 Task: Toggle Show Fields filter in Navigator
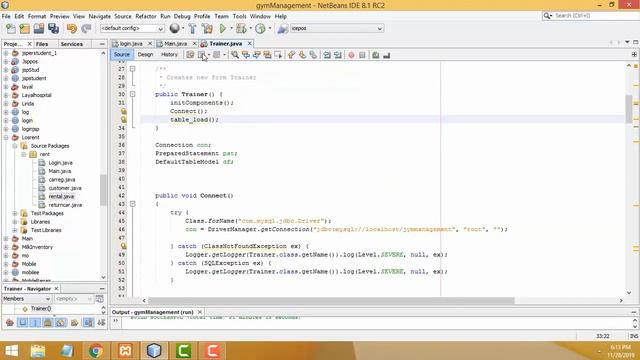click(x=22, y=323)
